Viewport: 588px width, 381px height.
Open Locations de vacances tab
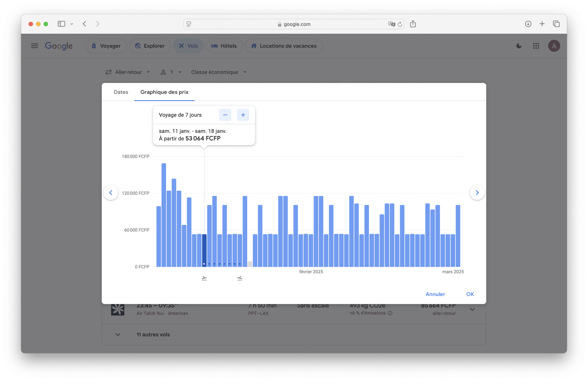[x=284, y=46]
